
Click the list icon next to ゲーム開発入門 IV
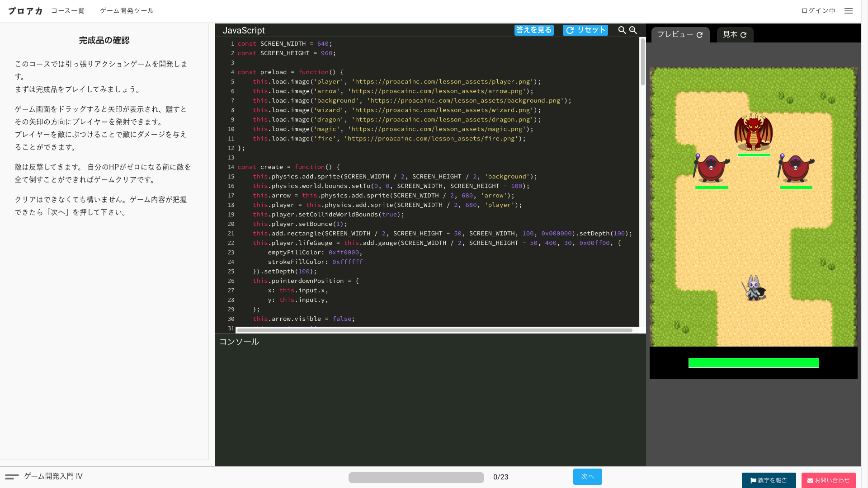pos(13,476)
